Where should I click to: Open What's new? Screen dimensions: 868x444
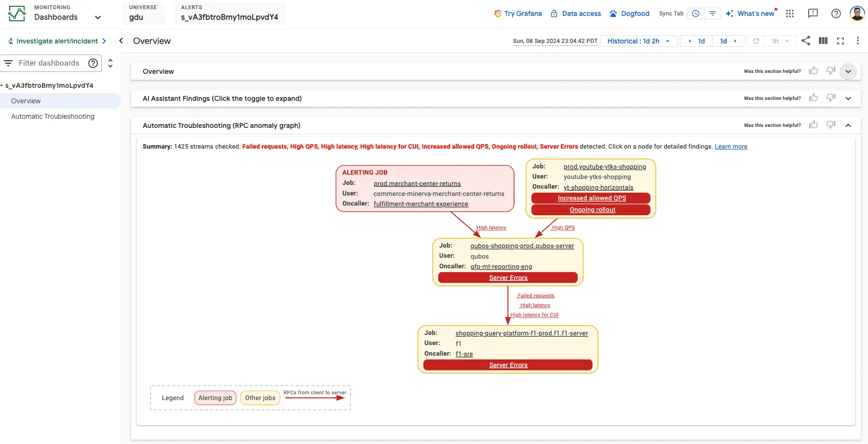pos(751,14)
